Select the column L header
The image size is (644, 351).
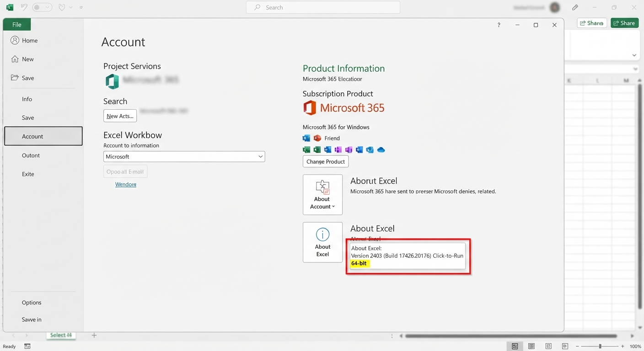click(598, 80)
